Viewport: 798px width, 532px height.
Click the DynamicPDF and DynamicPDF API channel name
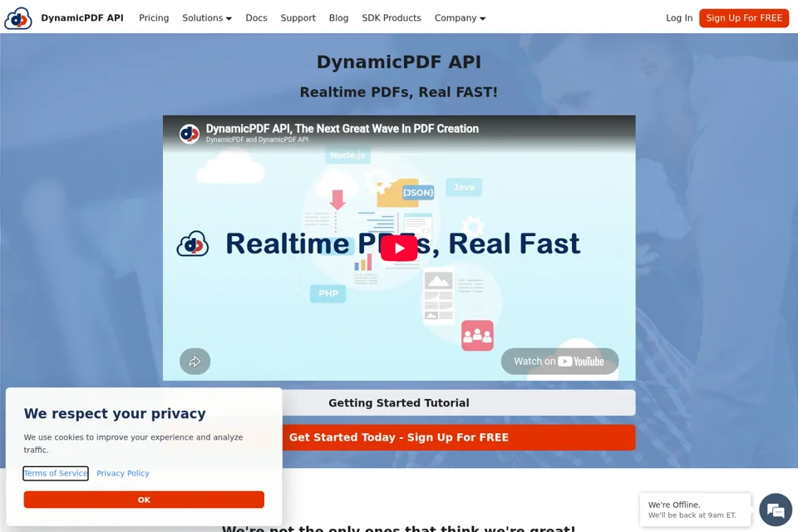pos(257,140)
